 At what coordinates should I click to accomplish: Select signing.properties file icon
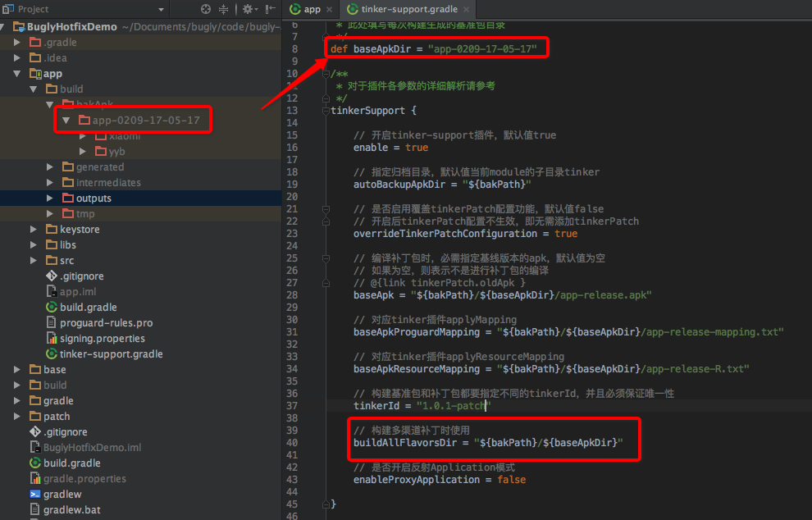pyautogui.click(x=52, y=338)
